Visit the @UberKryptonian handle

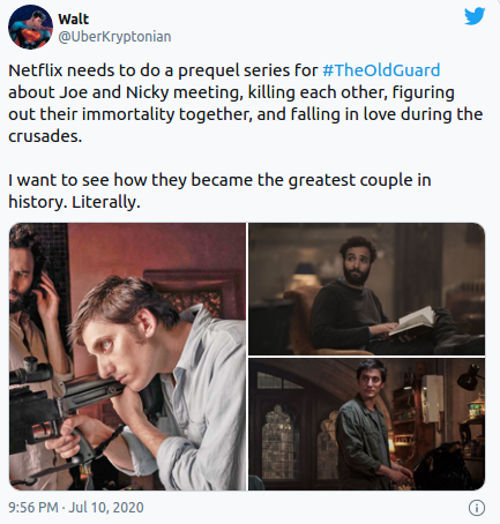(x=115, y=37)
